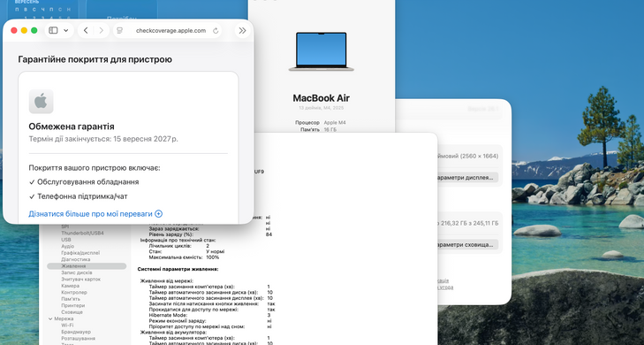The height and width of the screenshot is (345, 644).
Task: Select the Живлення від акумулятора heading
Action: (173, 332)
